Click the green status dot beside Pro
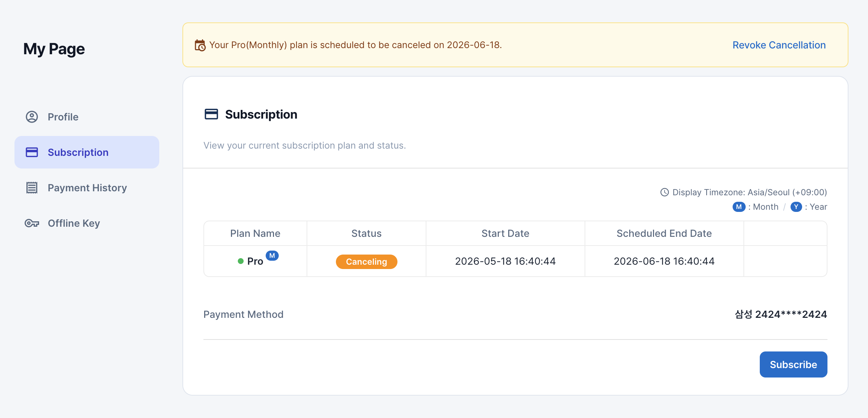This screenshot has width=868, height=418. click(241, 261)
